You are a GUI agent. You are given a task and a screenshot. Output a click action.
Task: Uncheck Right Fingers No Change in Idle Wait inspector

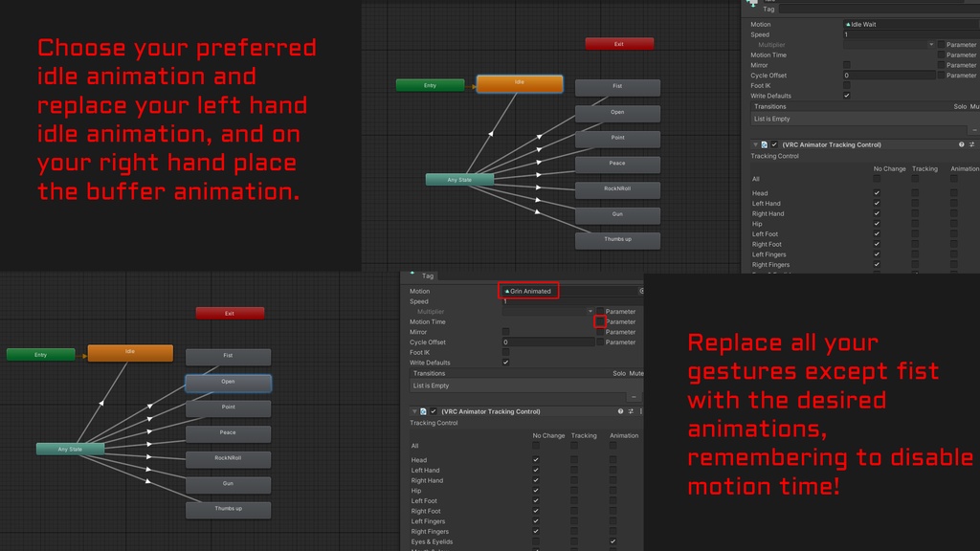pos(877,264)
